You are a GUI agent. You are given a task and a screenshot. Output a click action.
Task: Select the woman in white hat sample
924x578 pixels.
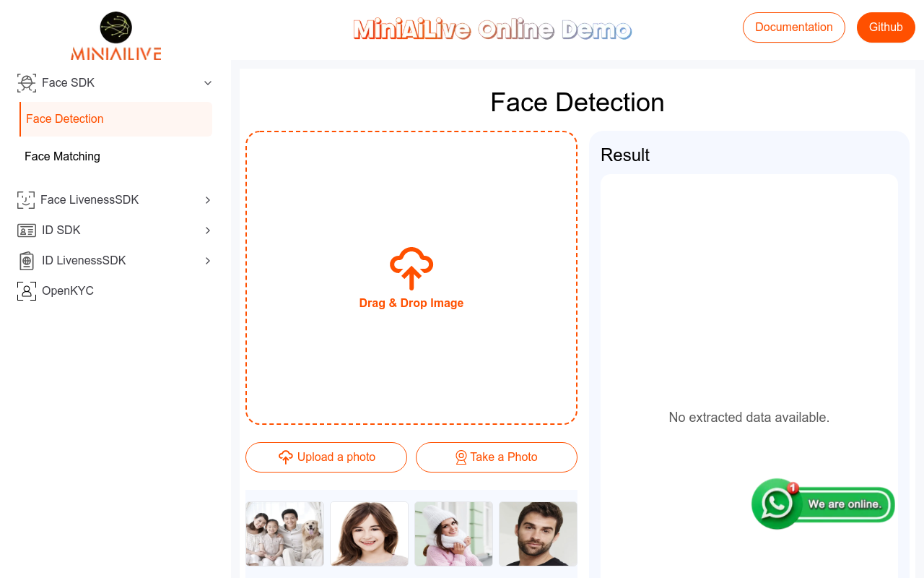[453, 534]
